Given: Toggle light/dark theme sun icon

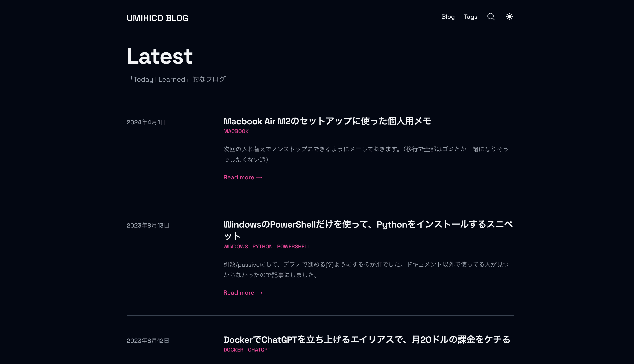Looking at the screenshot, I should (509, 17).
